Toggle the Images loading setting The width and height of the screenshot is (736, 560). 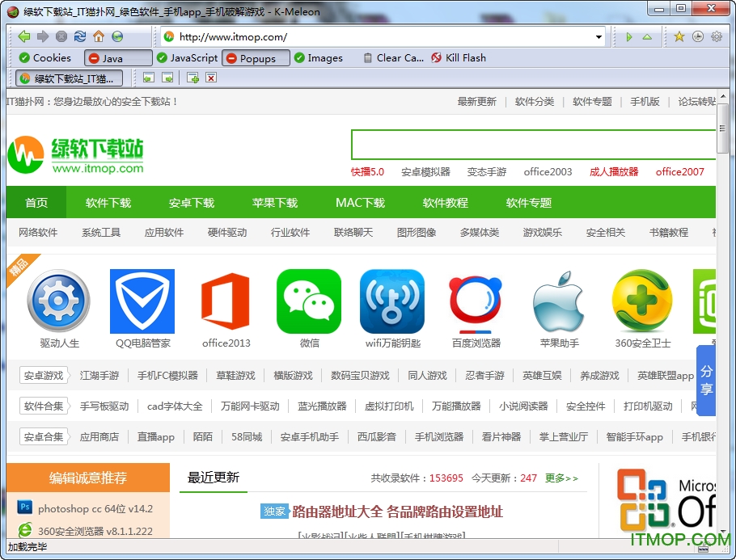[319, 57]
